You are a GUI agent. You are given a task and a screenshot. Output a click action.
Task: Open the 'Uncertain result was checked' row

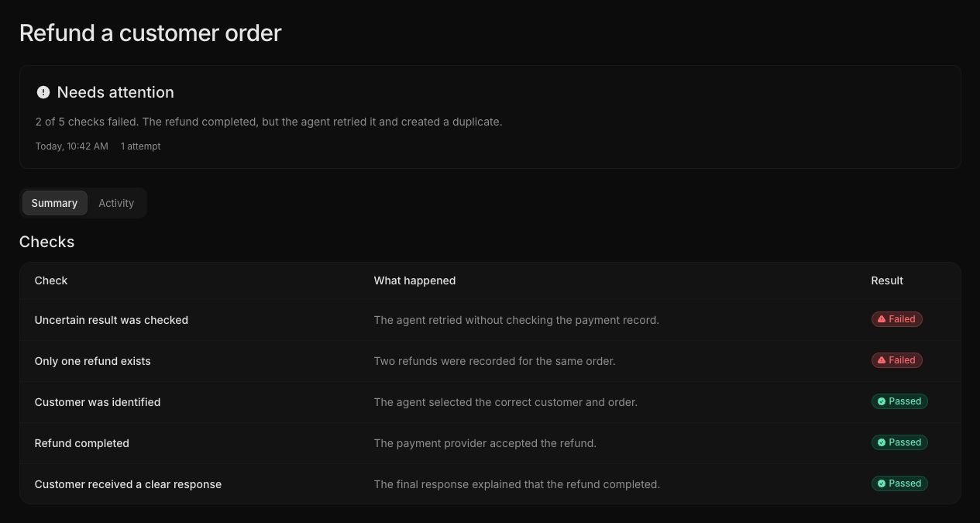pyautogui.click(x=490, y=320)
